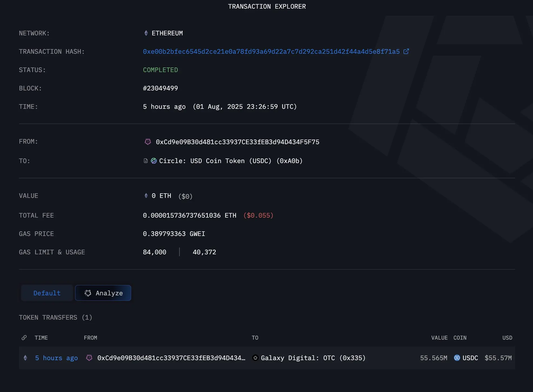The image size is (533, 392).
Task: Open truncated sender address in transfer row
Action: (171, 358)
